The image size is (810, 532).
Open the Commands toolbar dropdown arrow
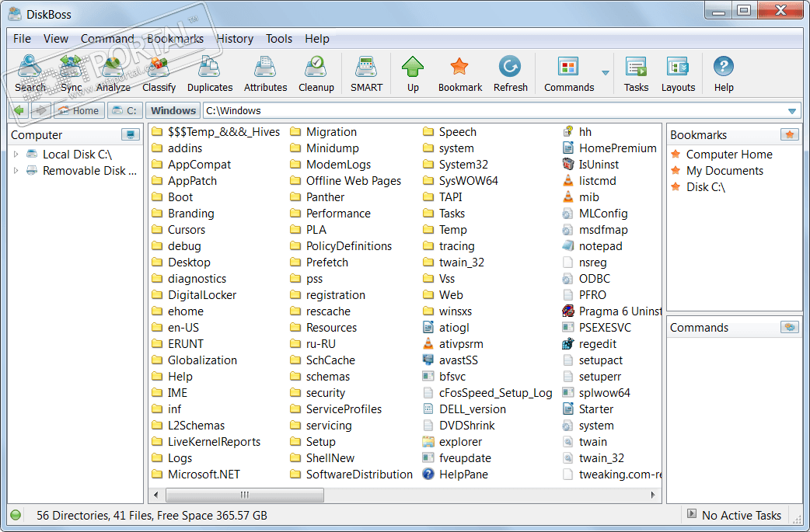pyautogui.click(x=606, y=73)
